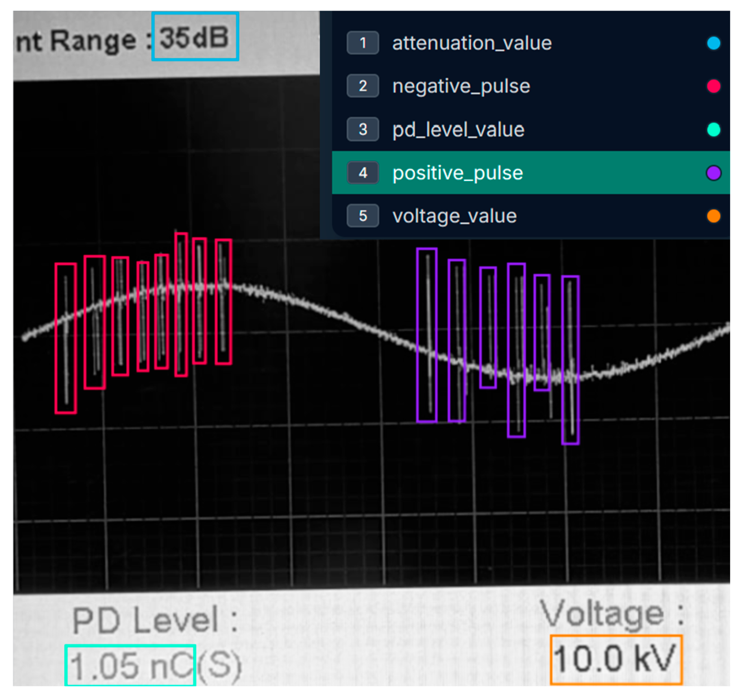Select the leftmost red negative pulse box
742x700 pixels.
(x=66, y=338)
